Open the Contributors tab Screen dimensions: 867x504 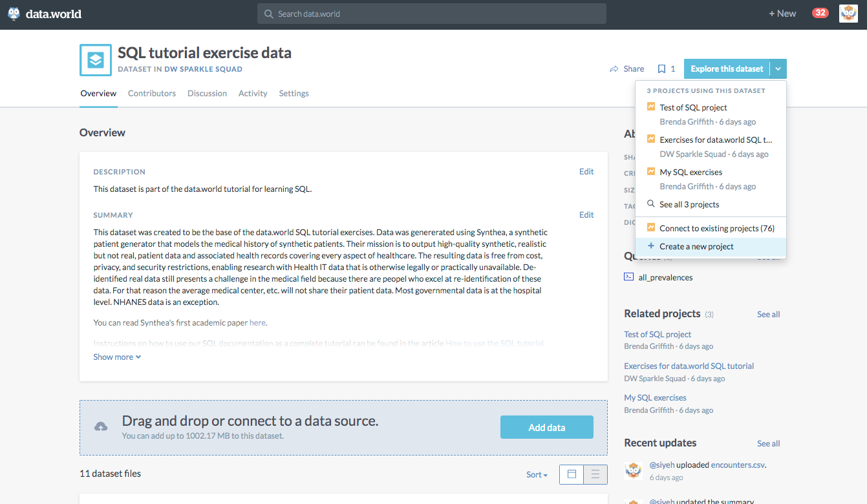click(x=152, y=93)
